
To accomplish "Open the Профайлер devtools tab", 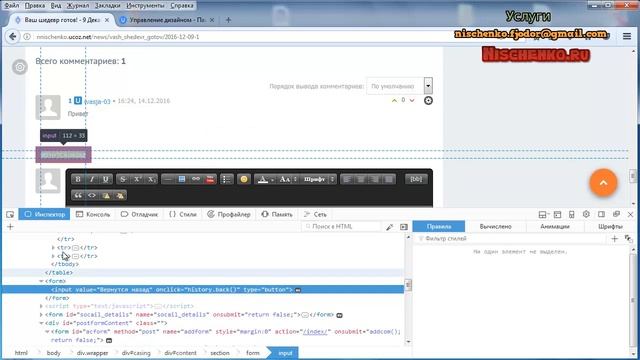I will click(229, 214).
